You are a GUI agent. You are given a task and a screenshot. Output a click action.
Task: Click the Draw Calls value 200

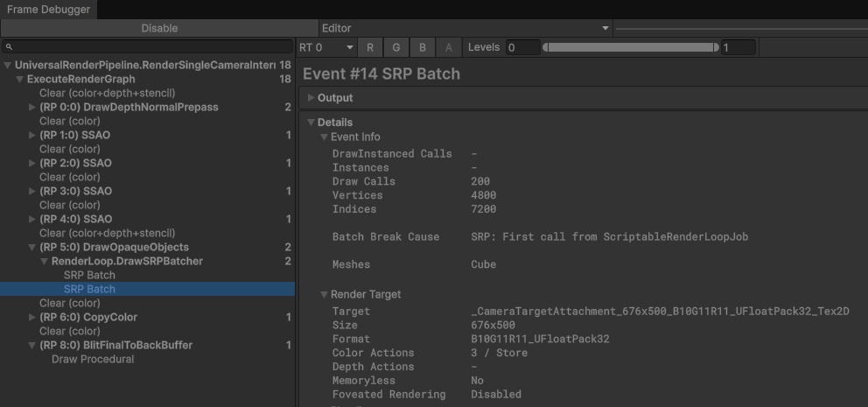[x=480, y=181]
